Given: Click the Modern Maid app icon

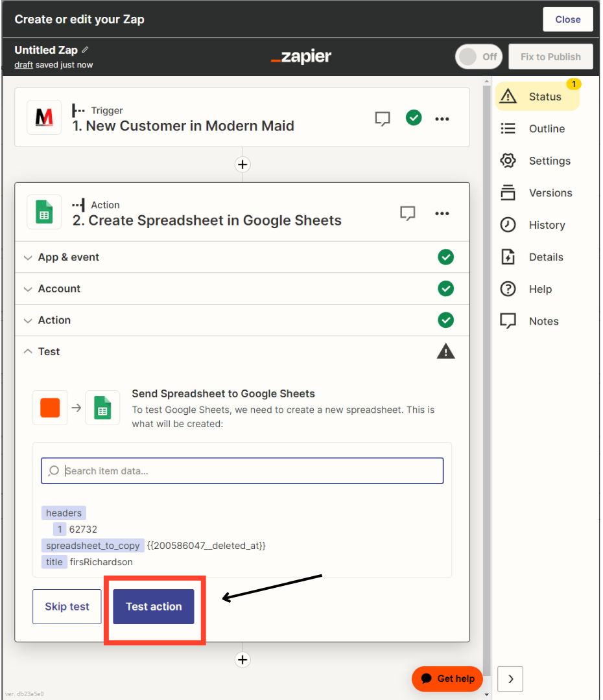Looking at the screenshot, I should point(44,117).
